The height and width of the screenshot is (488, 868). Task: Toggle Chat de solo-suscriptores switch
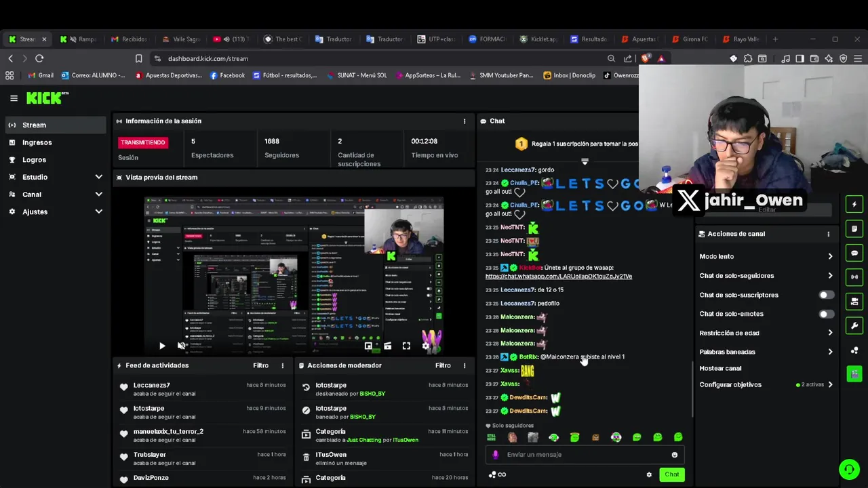click(x=826, y=295)
